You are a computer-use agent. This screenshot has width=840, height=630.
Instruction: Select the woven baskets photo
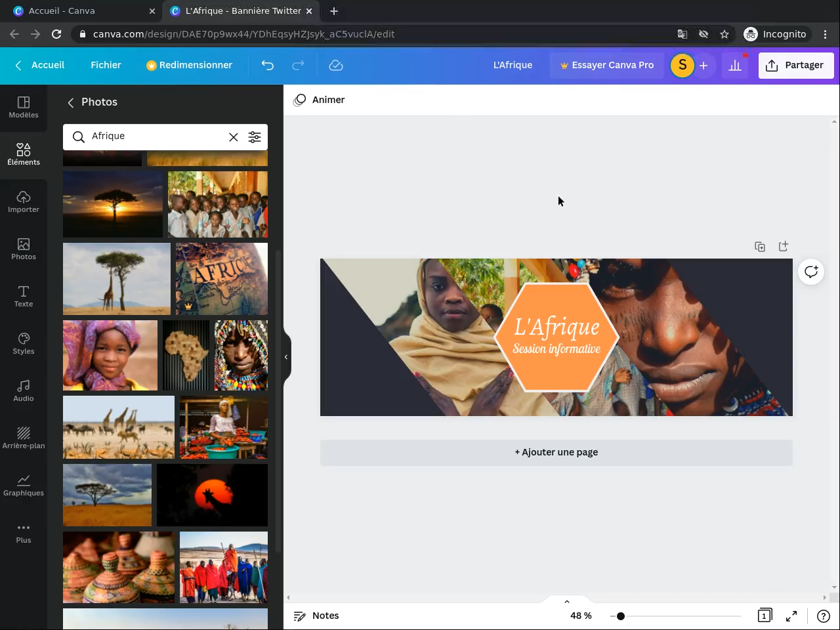pos(119,568)
